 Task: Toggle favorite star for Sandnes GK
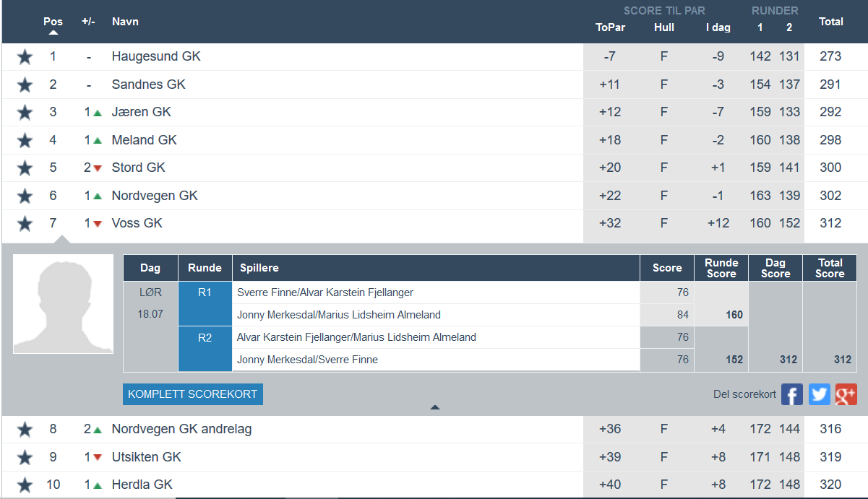tap(25, 84)
